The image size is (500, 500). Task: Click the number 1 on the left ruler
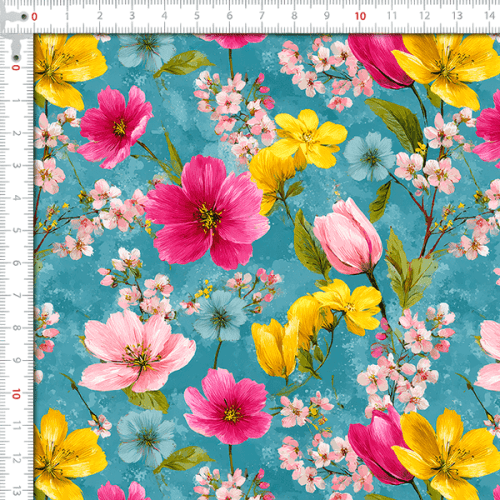click(x=16, y=100)
